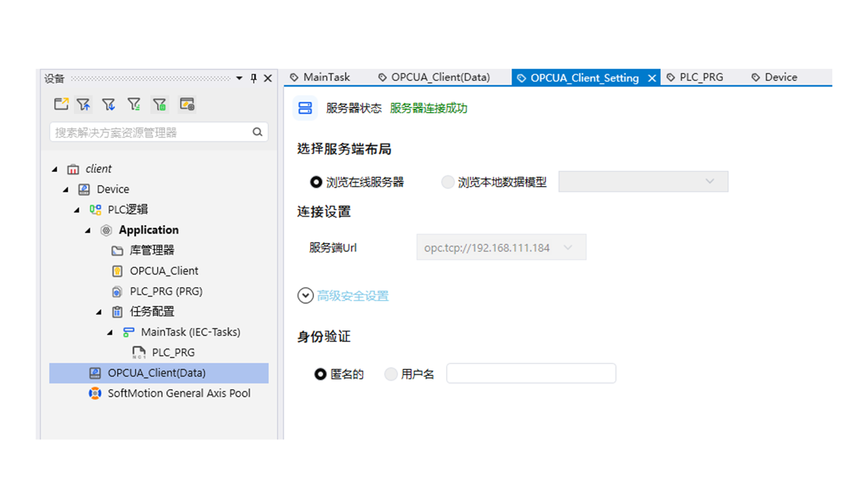The height and width of the screenshot is (488, 868).
Task: Select 浏览本地数据模型 radio button
Action: pos(448,182)
